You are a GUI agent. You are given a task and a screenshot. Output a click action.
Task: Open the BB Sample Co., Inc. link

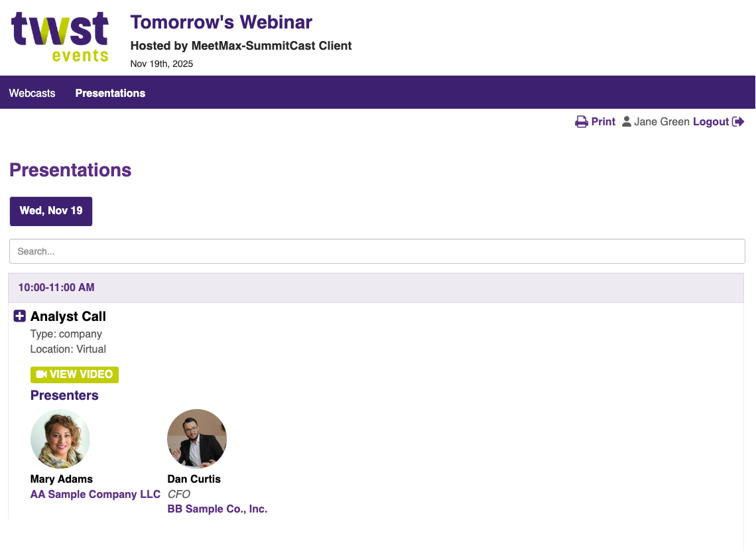(218, 509)
